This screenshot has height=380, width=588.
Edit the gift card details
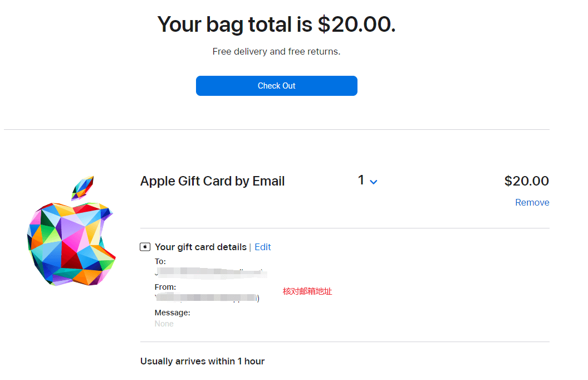pos(262,247)
